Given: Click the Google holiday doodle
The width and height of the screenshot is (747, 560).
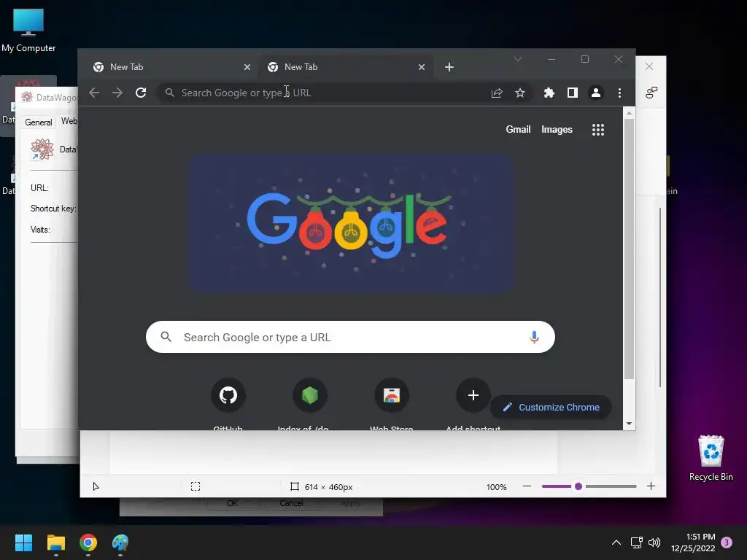Looking at the screenshot, I should (x=352, y=223).
